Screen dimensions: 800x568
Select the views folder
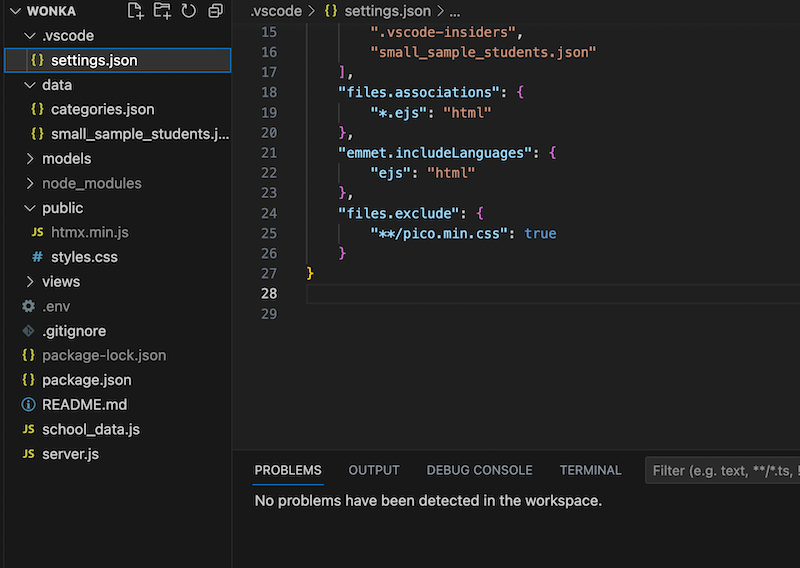(x=118, y=282)
